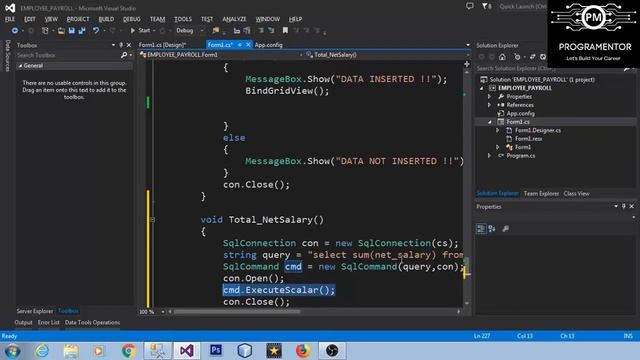640x360 pixels.
Task: Click the Toolbox search magnifier icon
Action: point(124,55)
